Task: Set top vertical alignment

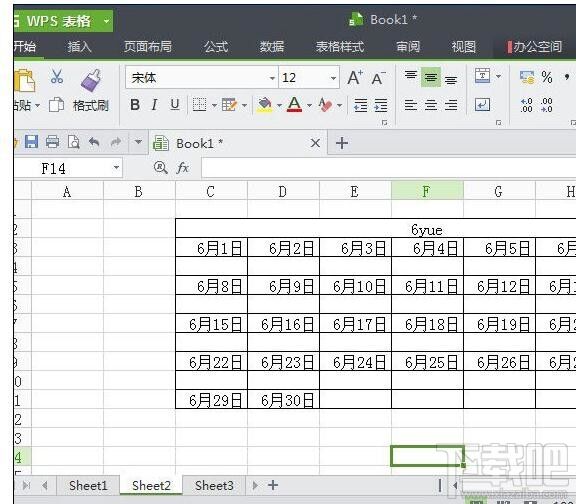Action: coord(411,77)
